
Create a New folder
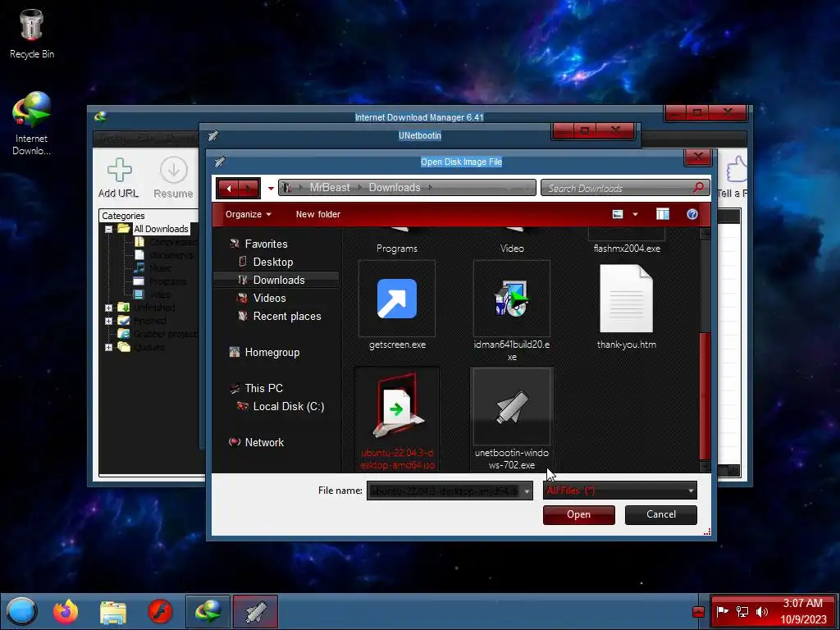coord(317,214)
